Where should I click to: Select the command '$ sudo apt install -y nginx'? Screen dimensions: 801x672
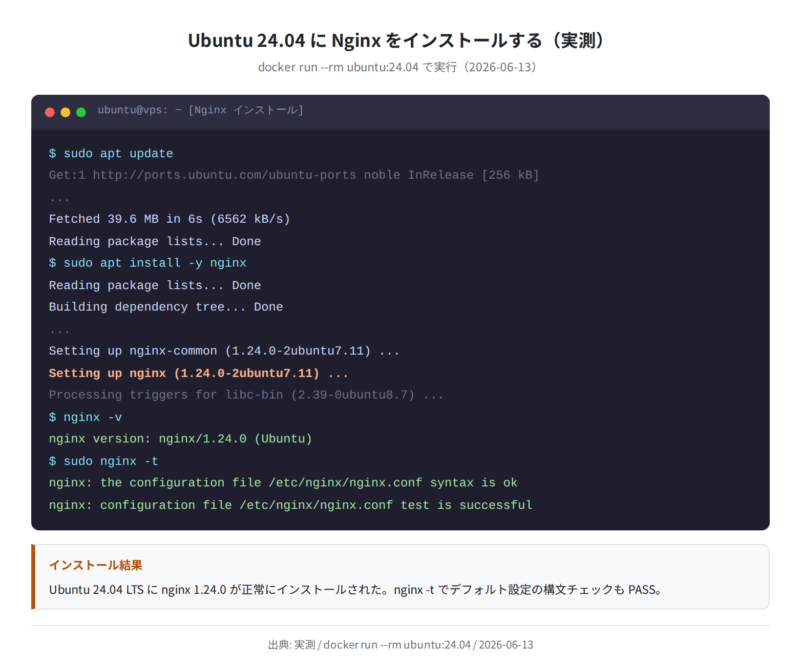(x=148, y=263)
